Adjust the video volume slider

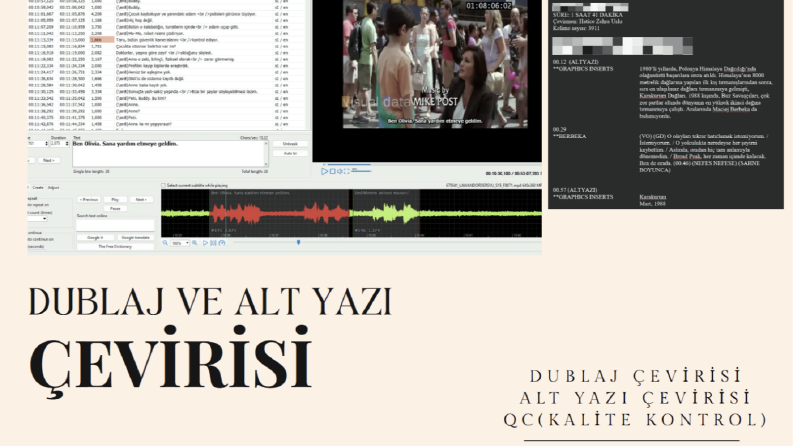[361, 171]
